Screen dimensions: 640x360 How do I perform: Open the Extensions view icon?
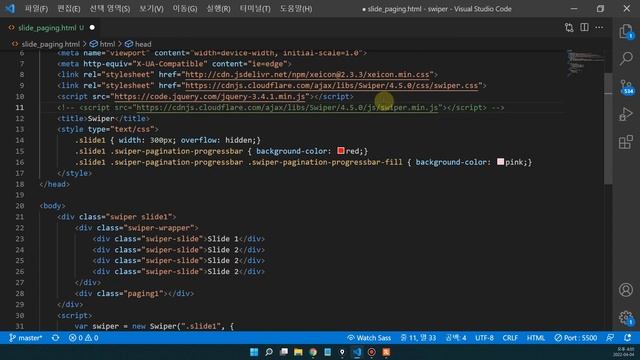626,142
